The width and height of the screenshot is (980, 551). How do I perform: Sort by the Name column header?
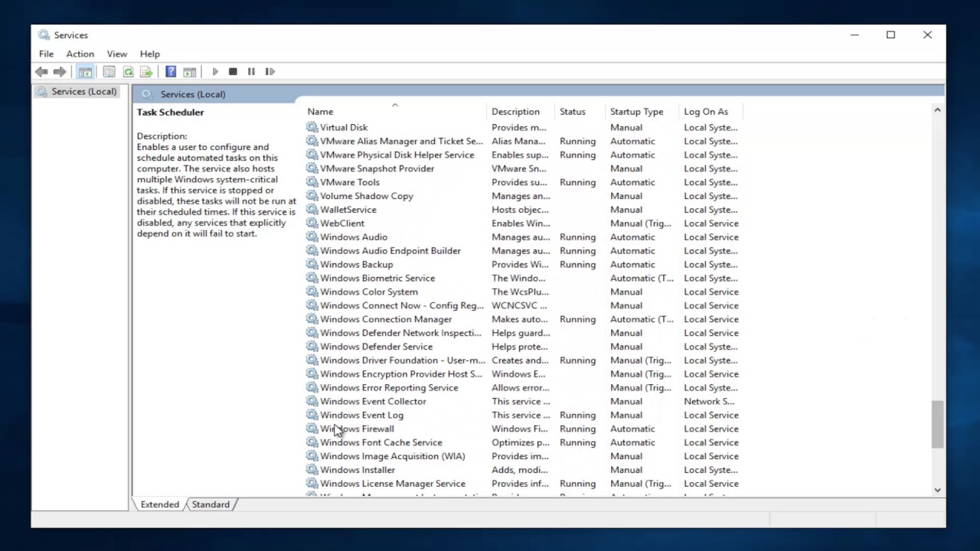(395, 112)
